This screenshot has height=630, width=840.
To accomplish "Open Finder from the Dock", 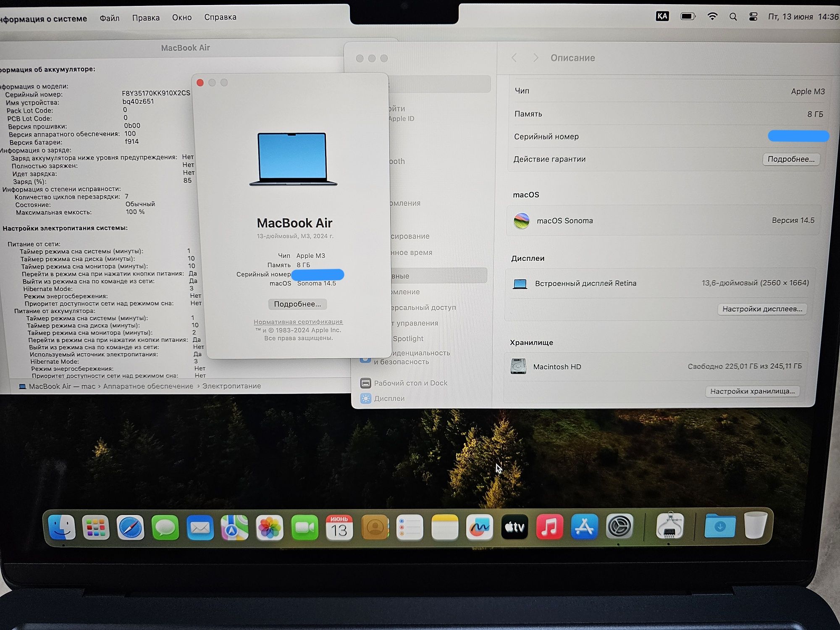I will click(x=62, y=527).
